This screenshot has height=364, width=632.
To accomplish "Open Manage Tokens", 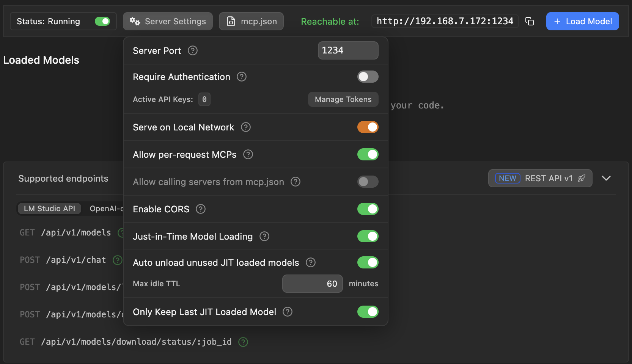I will (343, 99).
